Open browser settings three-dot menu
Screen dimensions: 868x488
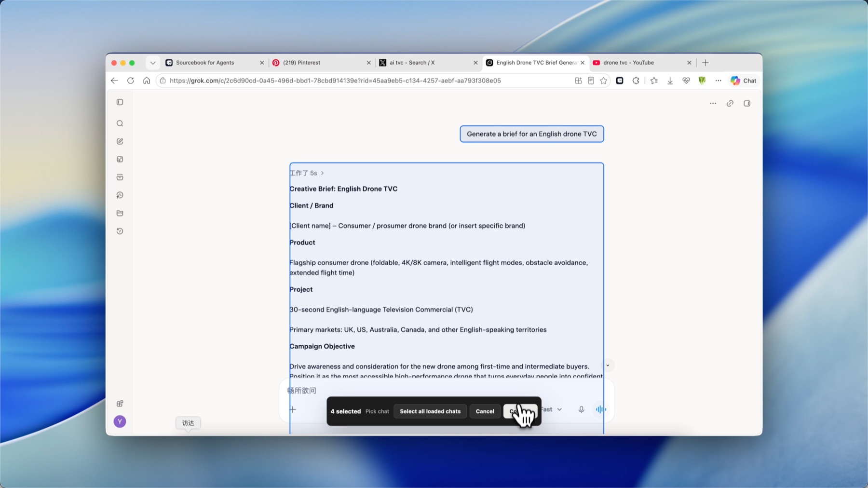coord(719,81)
